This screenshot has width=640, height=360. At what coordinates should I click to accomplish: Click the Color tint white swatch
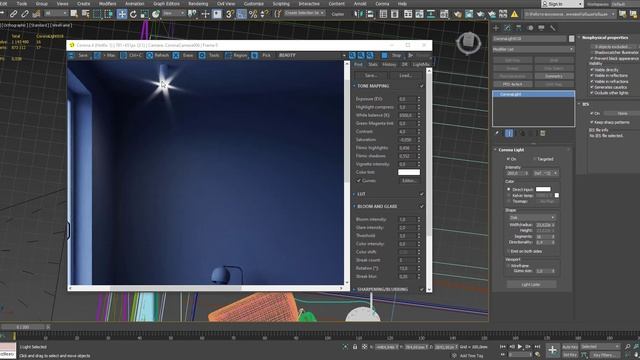pos(409,172)
